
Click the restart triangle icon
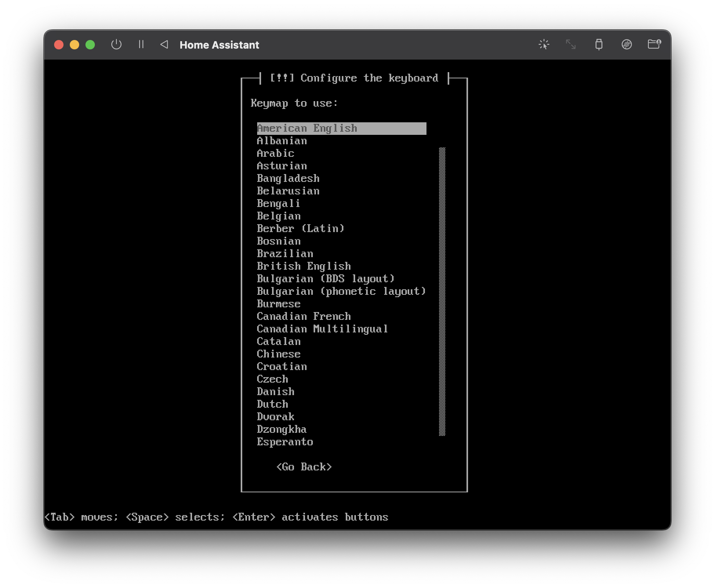pyautogui.click(x=164, y=44)
